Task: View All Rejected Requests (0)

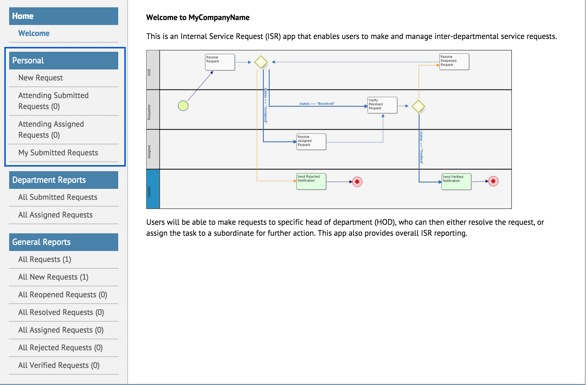Action: (x=60, y=348)
